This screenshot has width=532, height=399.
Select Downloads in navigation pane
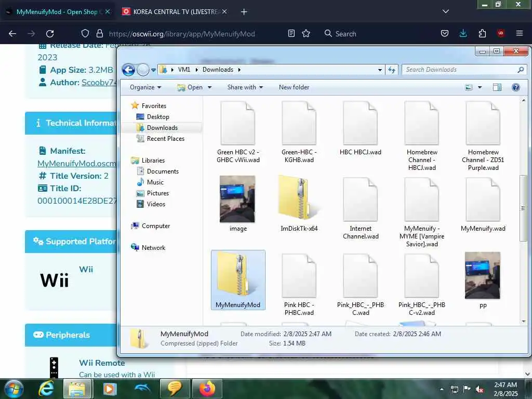(x=157, y=128)
